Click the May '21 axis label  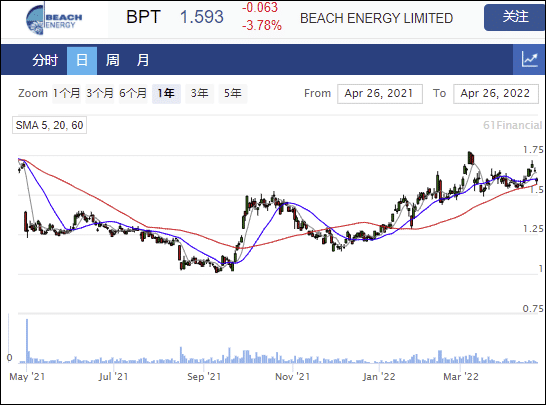[x=27, y=376]
